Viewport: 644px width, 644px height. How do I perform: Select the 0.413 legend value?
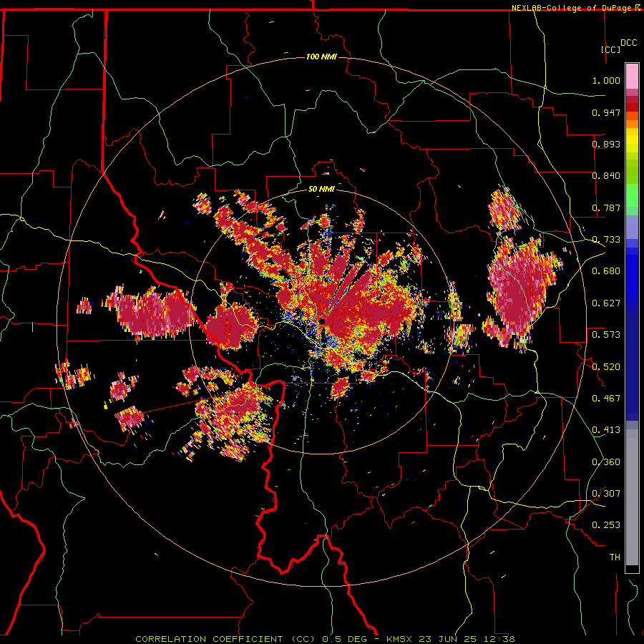(x=606, y=430)
